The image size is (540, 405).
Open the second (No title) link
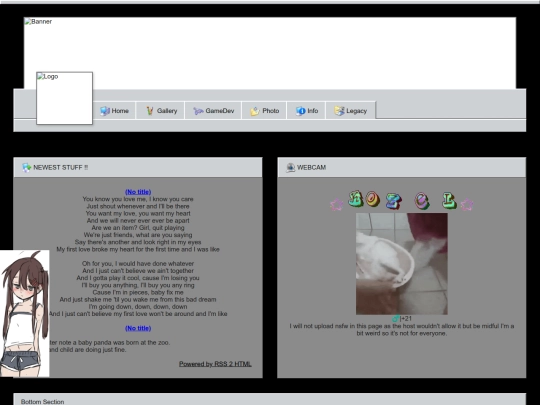coord(138,328)
